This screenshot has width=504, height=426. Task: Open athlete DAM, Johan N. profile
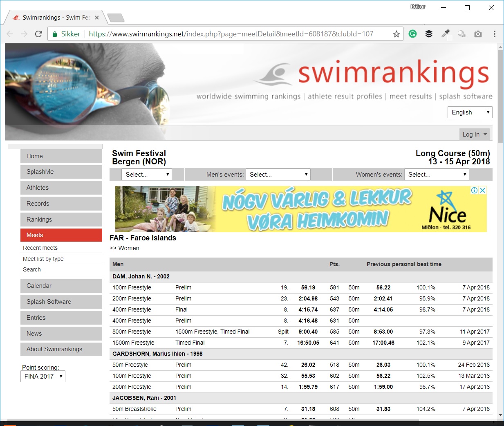tap(141, 276)
